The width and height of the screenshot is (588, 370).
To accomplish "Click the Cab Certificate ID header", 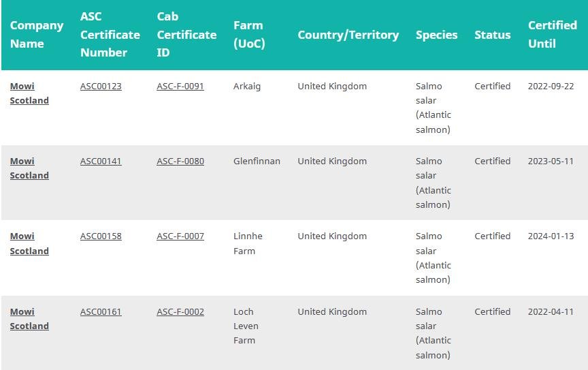I will [186, 35].
